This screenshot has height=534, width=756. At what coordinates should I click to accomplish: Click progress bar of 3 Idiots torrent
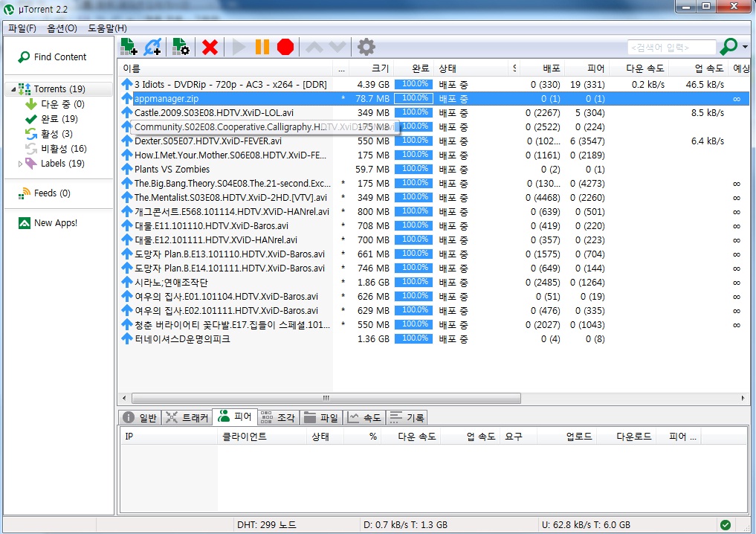[413, 85]
